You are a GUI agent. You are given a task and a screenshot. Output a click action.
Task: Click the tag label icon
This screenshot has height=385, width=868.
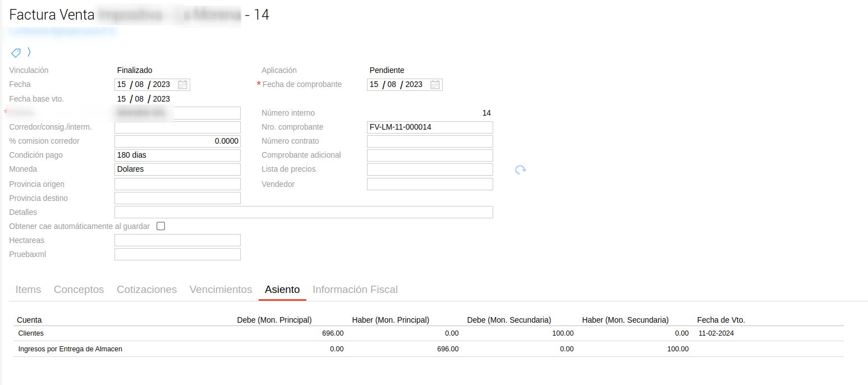16,53
